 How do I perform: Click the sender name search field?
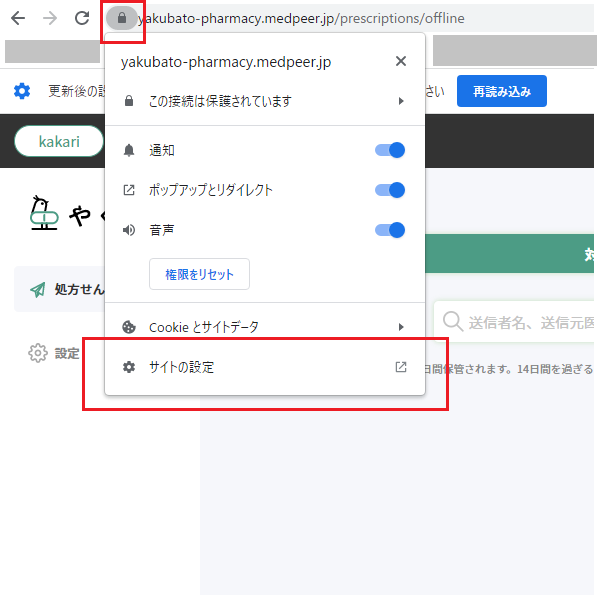pos(515,322)
